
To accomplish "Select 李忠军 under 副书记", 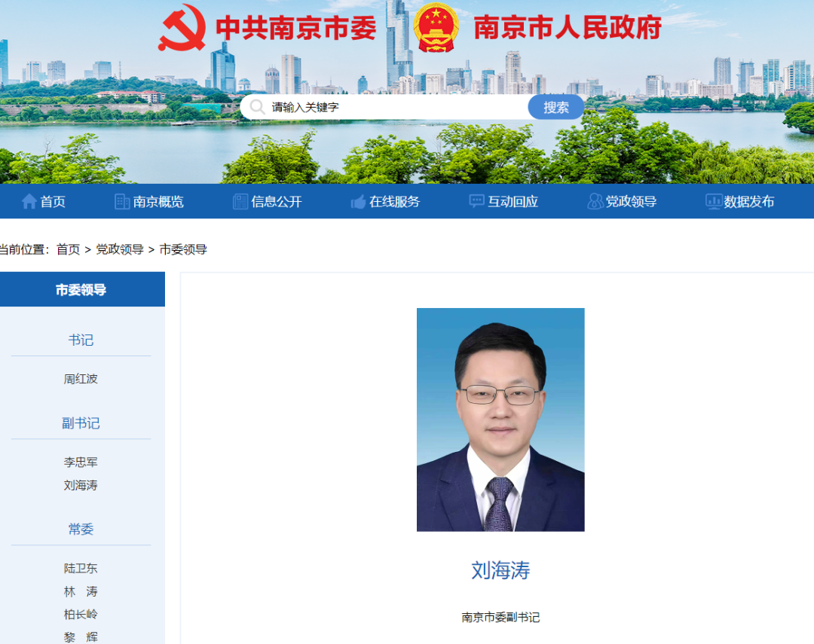I will tap(81, 462).
